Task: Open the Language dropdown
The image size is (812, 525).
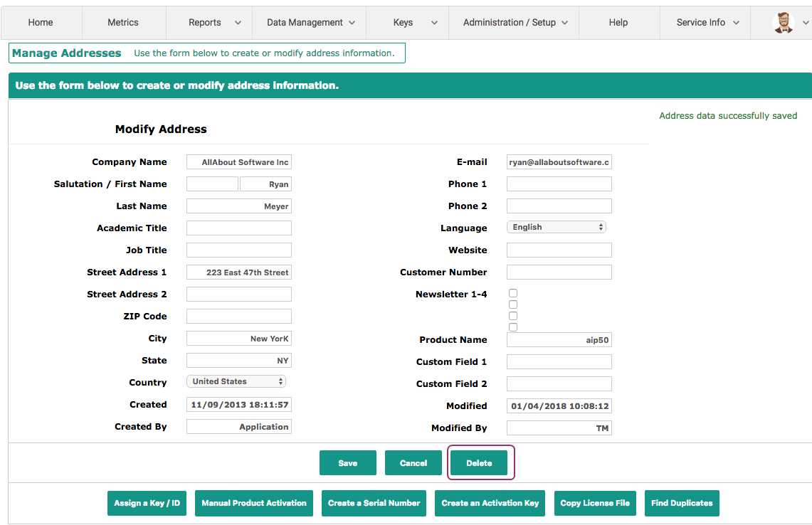Action: tap(556, 226)
